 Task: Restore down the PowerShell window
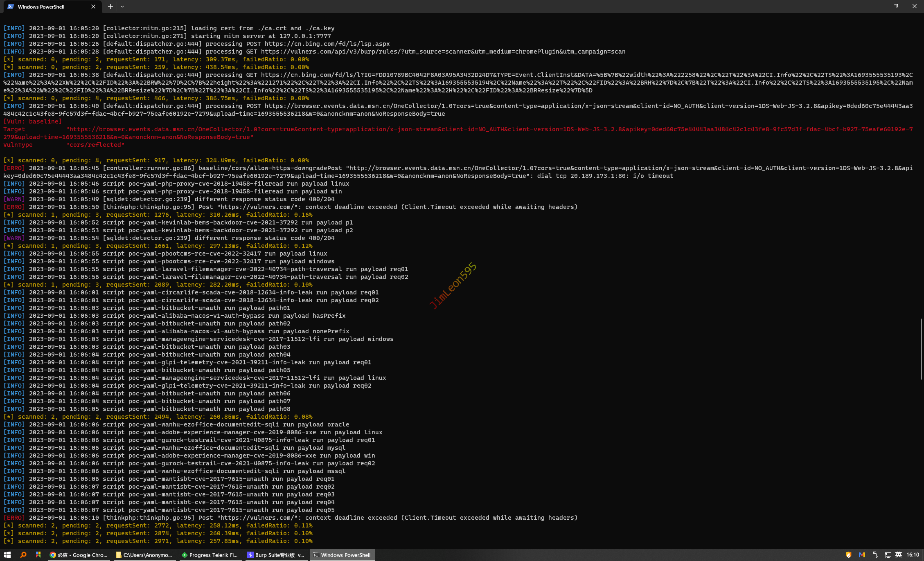(x=895, y=7)
